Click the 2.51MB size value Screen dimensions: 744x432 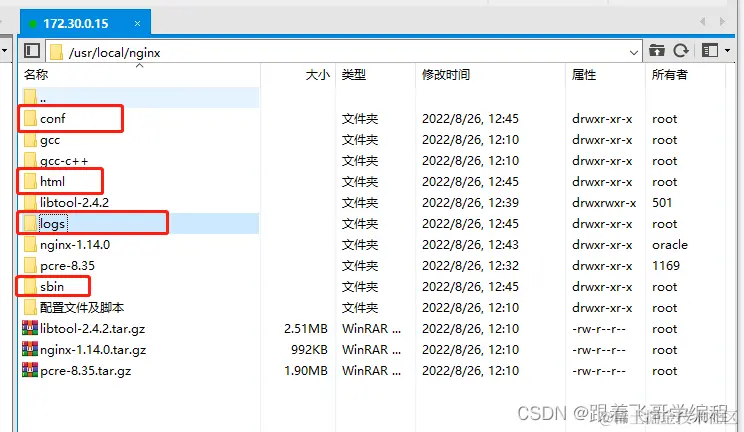point(306,329)
